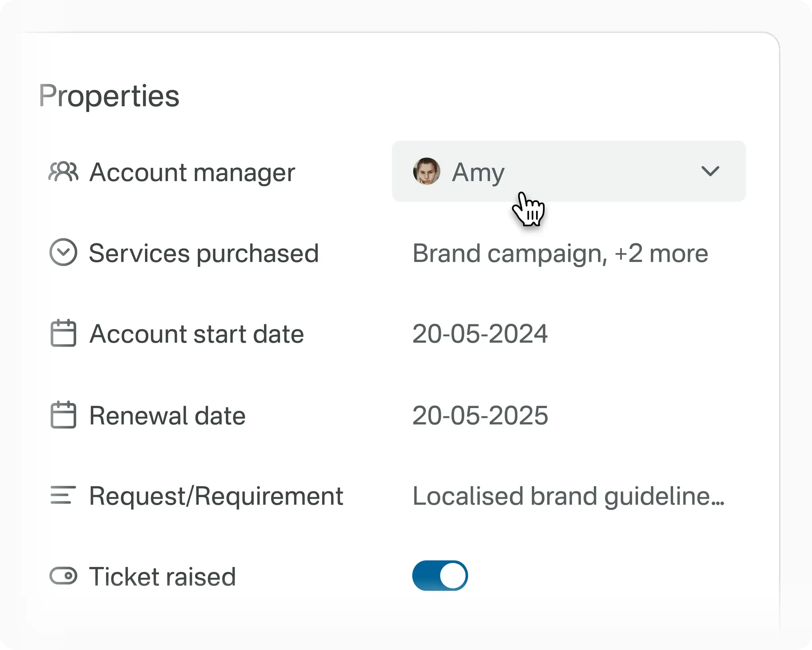Click Amy's avatar photo
Image resolution: width=812 pixels, height=650 pixels.
pyautogui.click(x=426, y=171)
